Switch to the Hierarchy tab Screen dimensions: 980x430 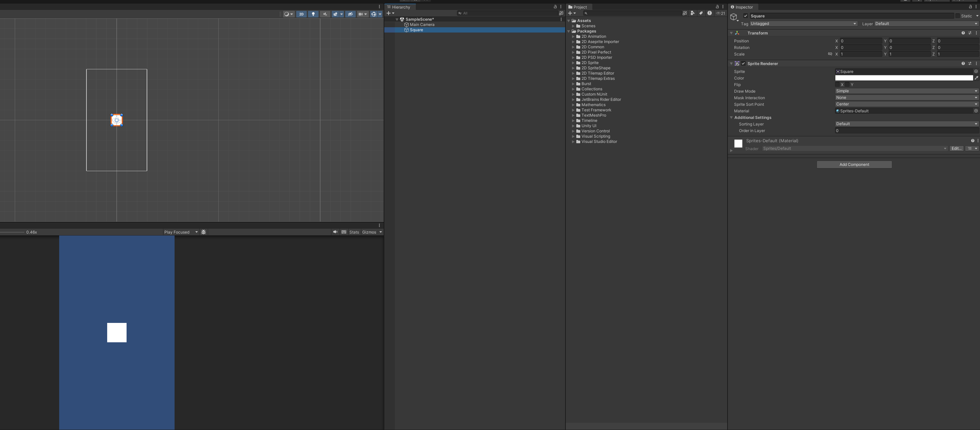tap(399, 7)
